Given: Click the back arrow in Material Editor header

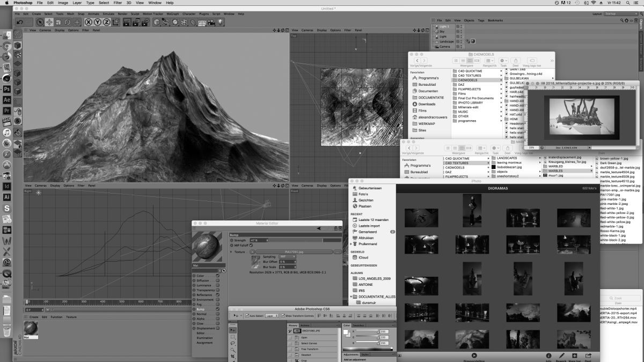Looking at the screenshot, I should [x=319, y=228].
